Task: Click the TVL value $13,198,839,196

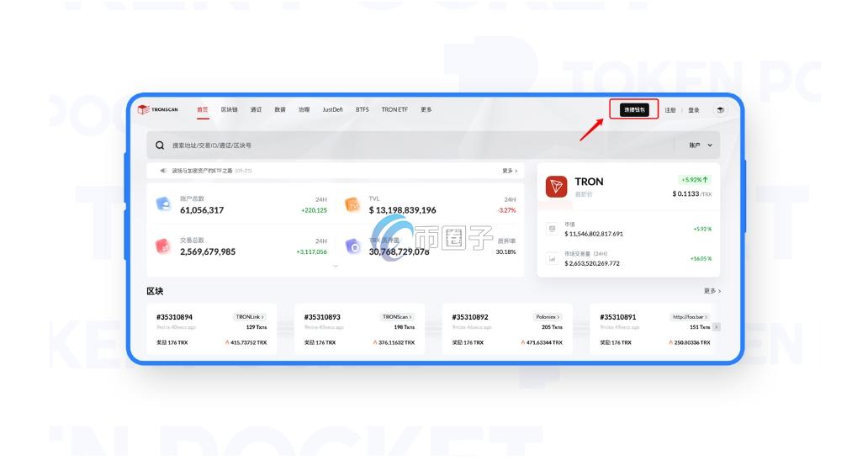Action: pyautogui.click(x=402, y=210)
